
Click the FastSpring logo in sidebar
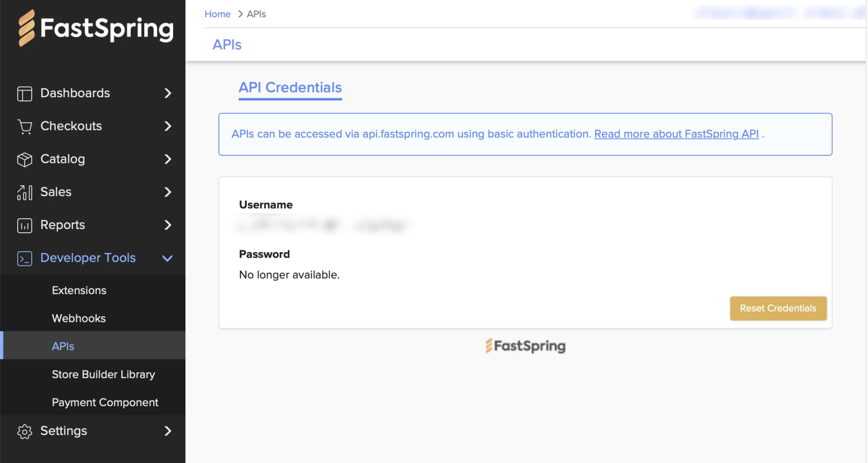[95, 28]
